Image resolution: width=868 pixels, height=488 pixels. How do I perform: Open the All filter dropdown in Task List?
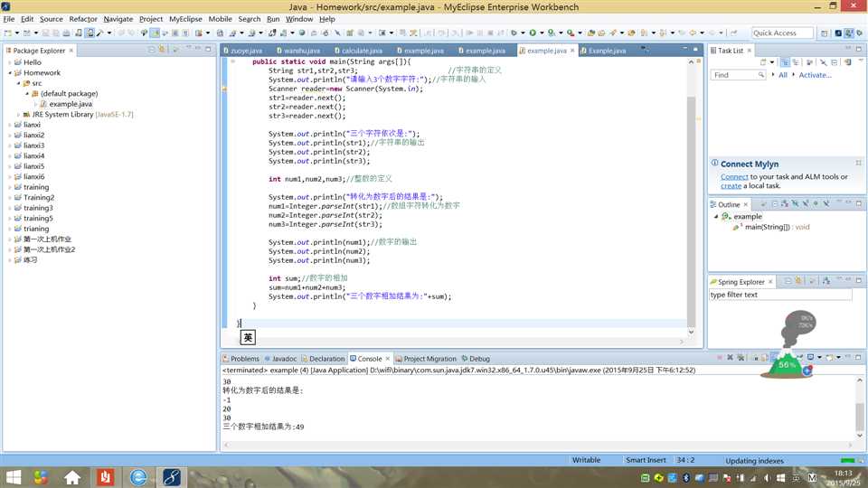(773, 75)
